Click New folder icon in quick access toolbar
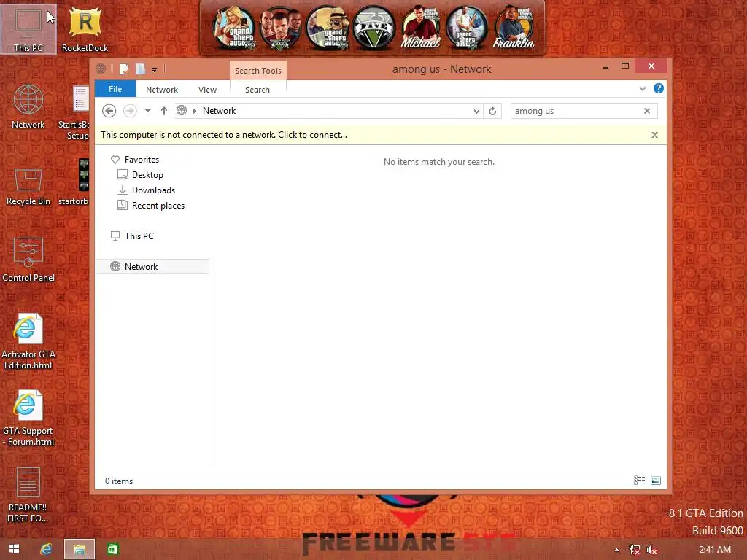This screenshot has width=747, height=560. tap(140, 69)
